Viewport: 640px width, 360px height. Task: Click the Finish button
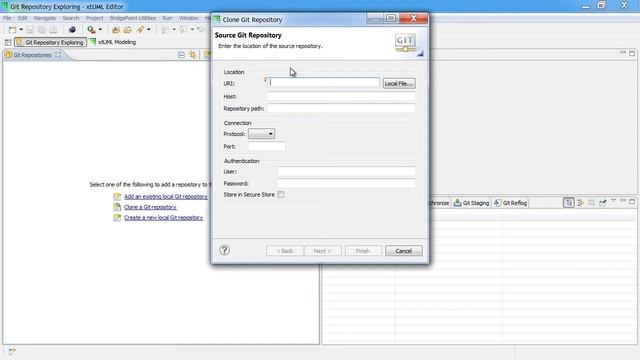363,251
